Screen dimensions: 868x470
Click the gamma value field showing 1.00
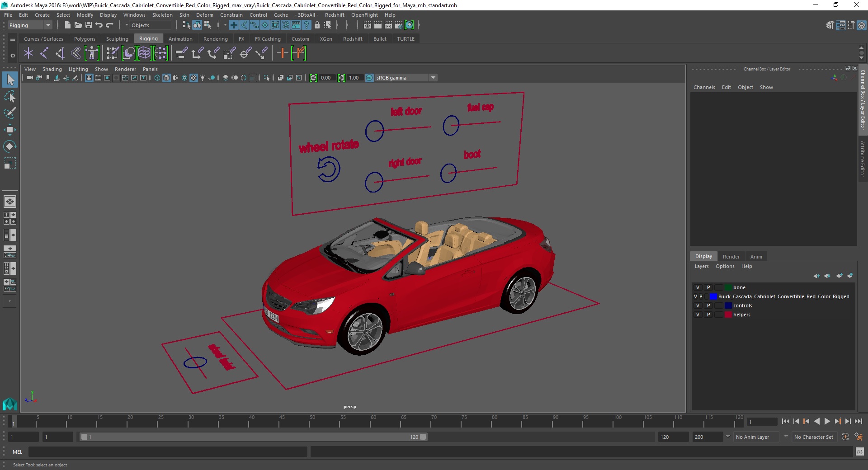354,78
